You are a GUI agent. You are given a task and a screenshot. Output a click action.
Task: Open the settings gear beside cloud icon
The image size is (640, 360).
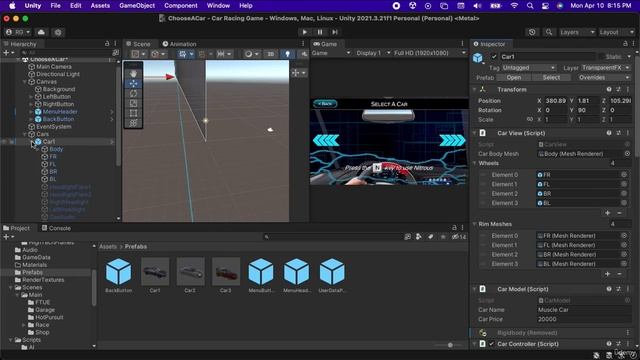pos(58,32)
